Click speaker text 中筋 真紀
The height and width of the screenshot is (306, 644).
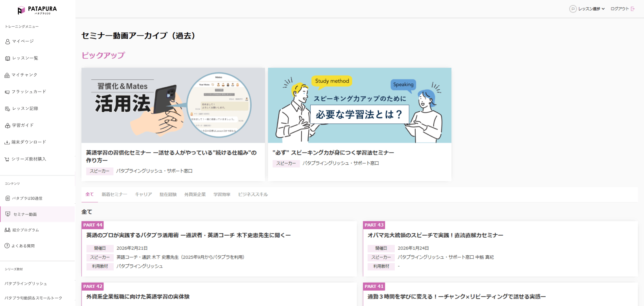coord(484,257)
